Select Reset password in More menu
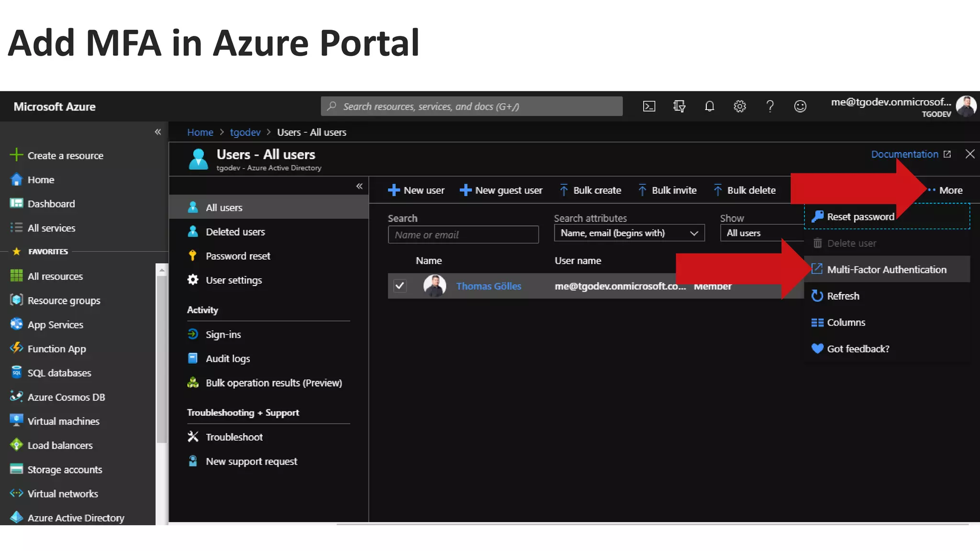980x551 pixels. point(887,217)
